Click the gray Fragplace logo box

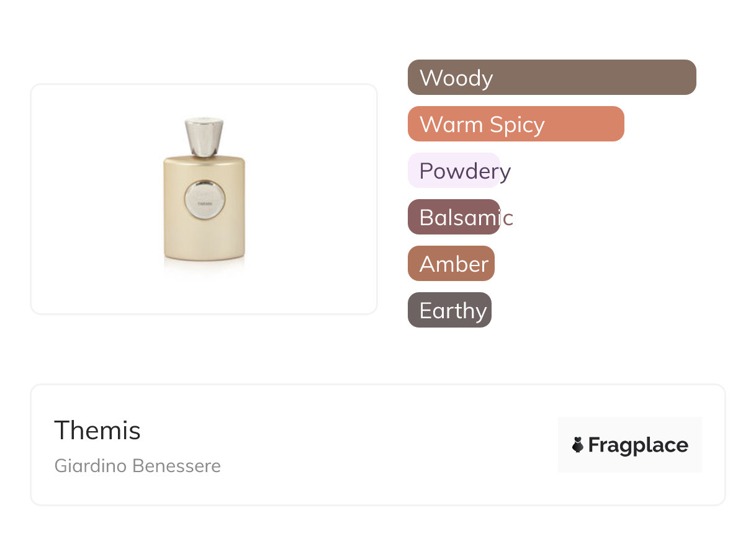coord(630,428)
